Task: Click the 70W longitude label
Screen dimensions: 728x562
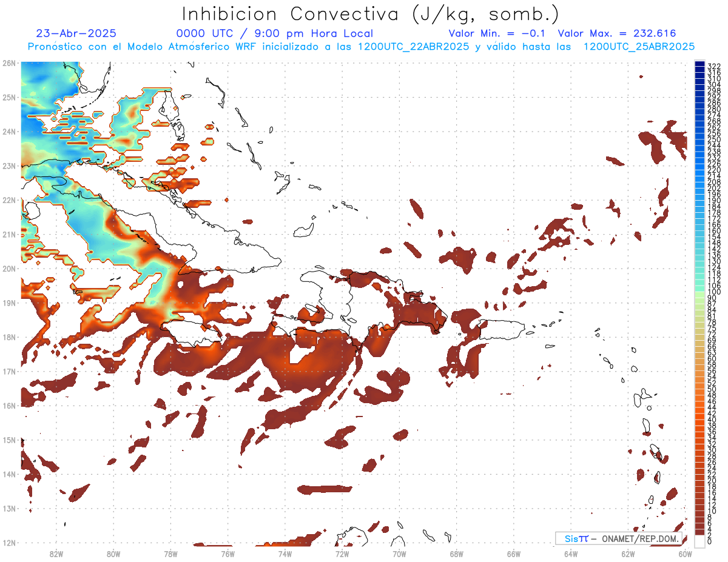Action: pos(399,554)
